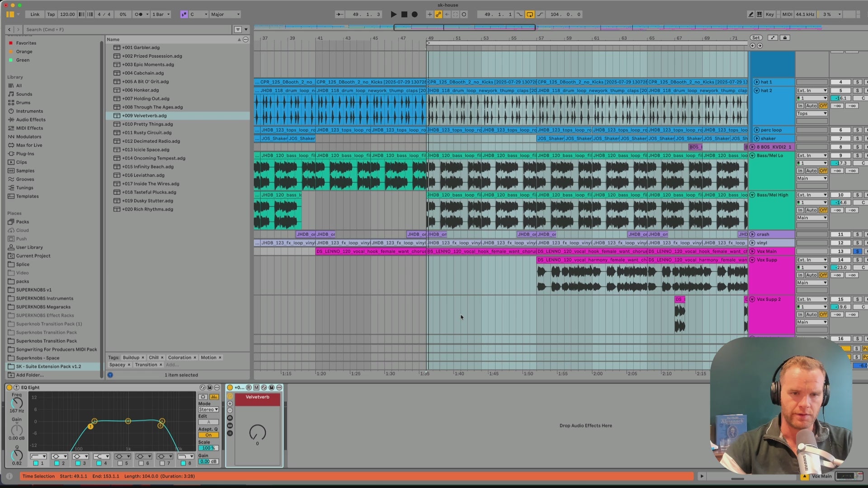Click the Arrangement Record button
This screenshot has height=488, width=868.
(415, 14)
